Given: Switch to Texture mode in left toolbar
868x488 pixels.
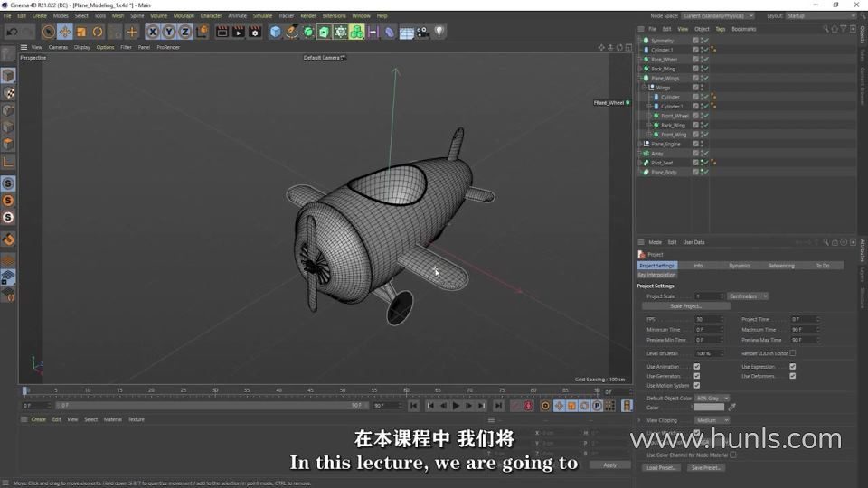Looking at the screenshot, I should coord(8,93).
